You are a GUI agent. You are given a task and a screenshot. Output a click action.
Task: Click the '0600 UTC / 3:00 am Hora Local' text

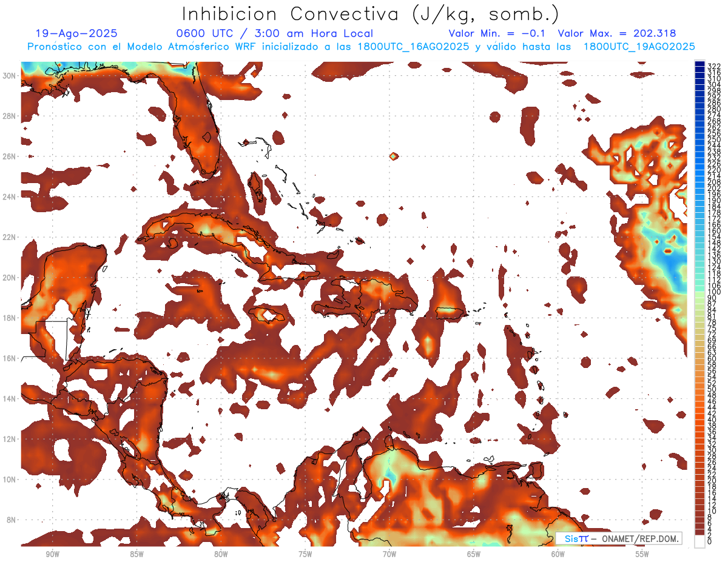click(274, 33)
